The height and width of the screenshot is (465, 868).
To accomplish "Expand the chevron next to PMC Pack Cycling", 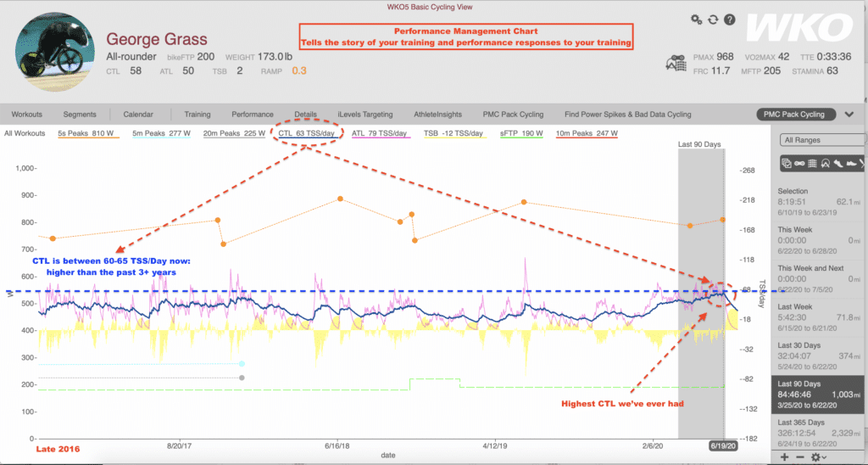I will pos(849,115).
